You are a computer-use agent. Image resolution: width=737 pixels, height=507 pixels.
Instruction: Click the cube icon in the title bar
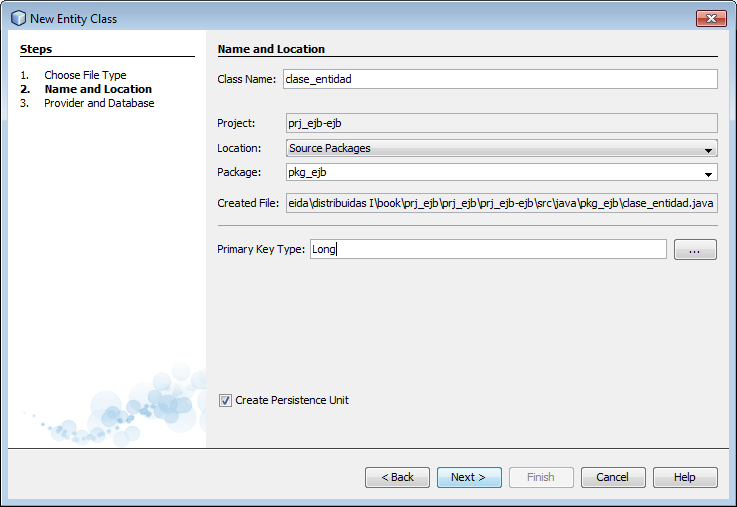point(18,18)
